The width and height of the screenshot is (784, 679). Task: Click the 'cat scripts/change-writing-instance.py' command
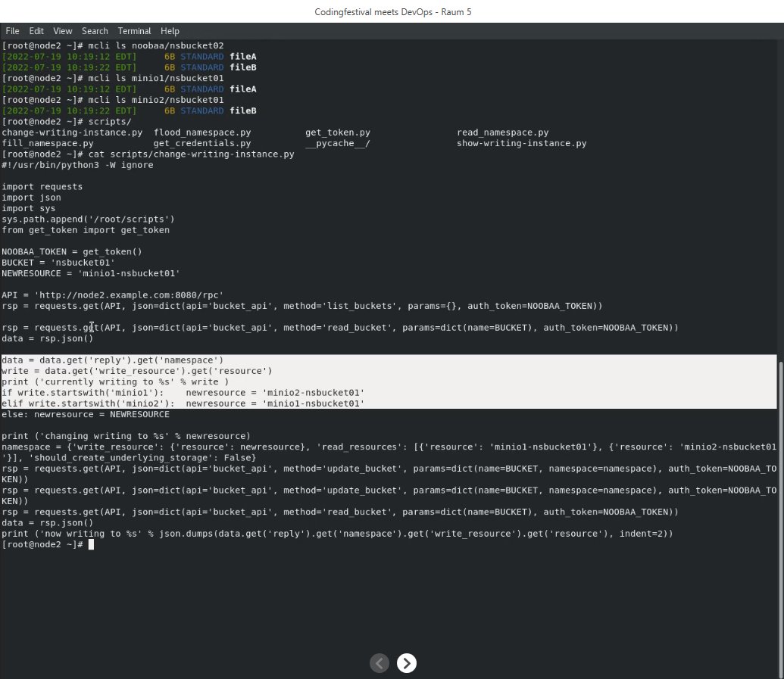(x=191, y=154)
